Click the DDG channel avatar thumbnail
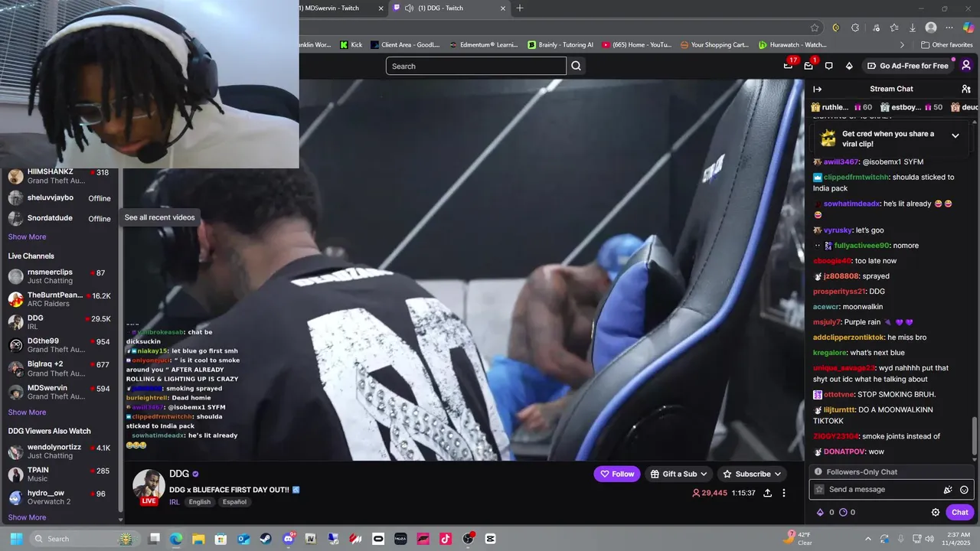980x551 pixels. pos(149,485)
